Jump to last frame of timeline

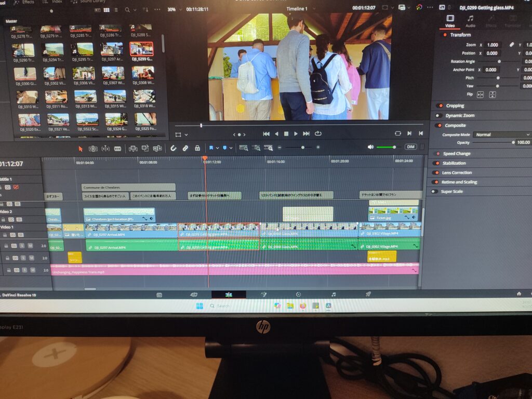[306, 134]
